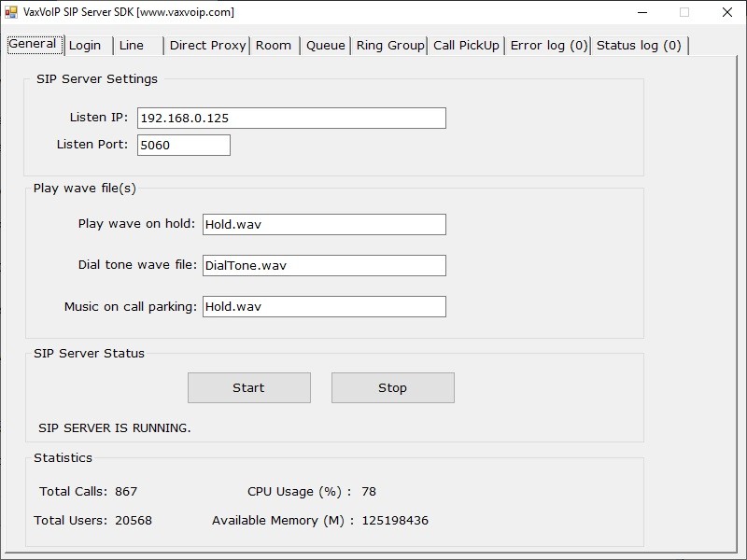Stop the SIP server
Image resolution: width=747 pixels, height=560 pixels.
tap(393, 387)
